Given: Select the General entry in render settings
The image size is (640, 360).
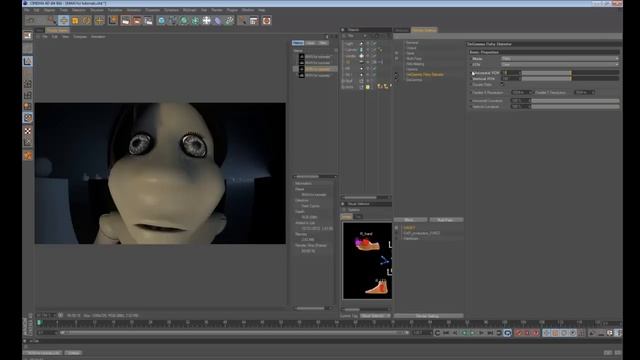Looking at the screenshot, I should click(412, 43).
